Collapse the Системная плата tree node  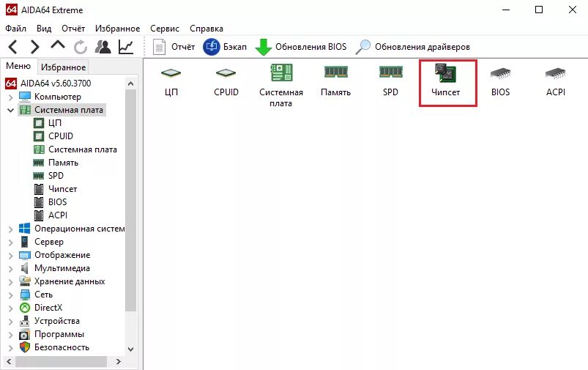tap(10, 111)
